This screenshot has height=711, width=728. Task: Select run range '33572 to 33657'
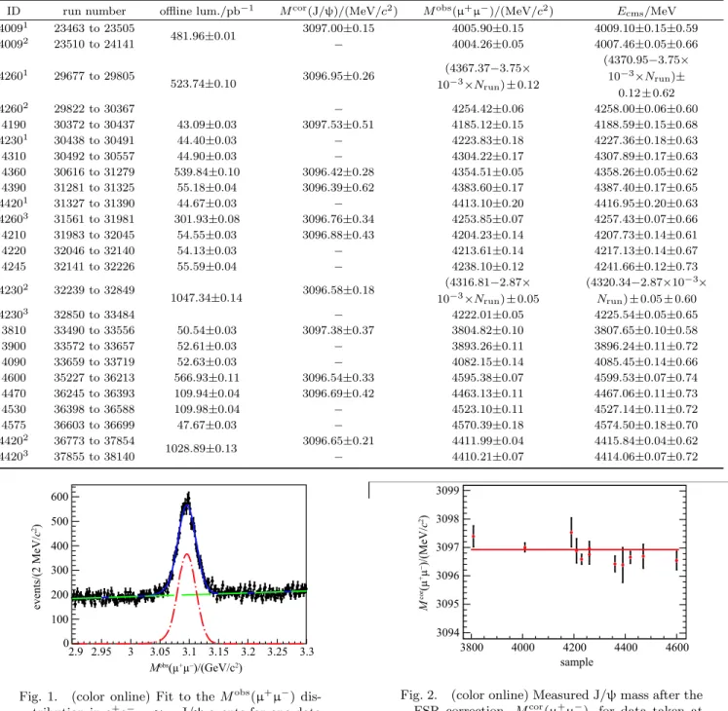95,346
